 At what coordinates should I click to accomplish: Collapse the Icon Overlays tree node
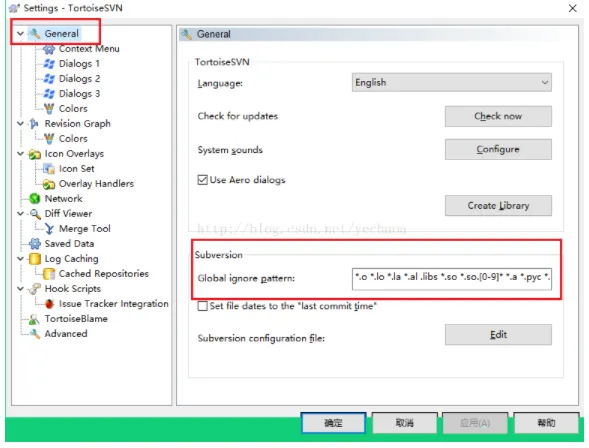click(x=20, y=154)
